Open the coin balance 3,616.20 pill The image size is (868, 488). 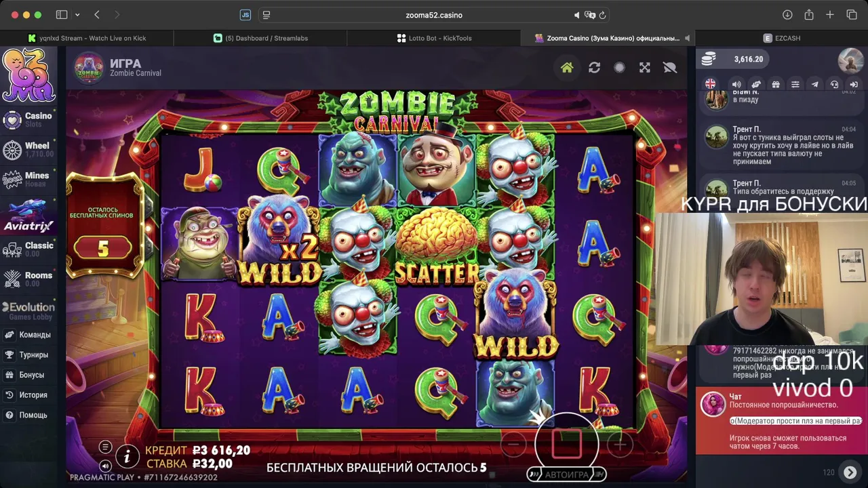[x=733, y=59]
